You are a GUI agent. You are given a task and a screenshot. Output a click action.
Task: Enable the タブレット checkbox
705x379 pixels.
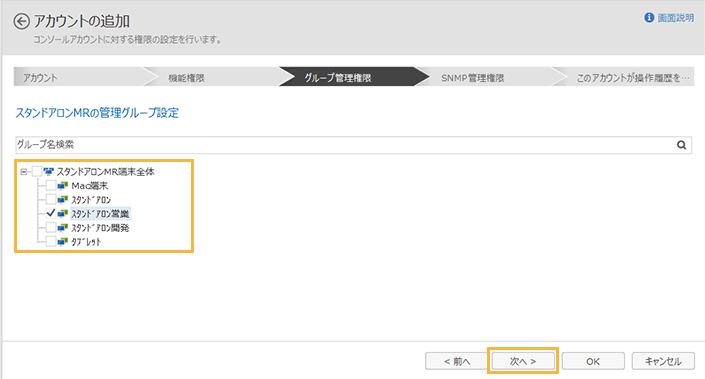tap(51, 241)
